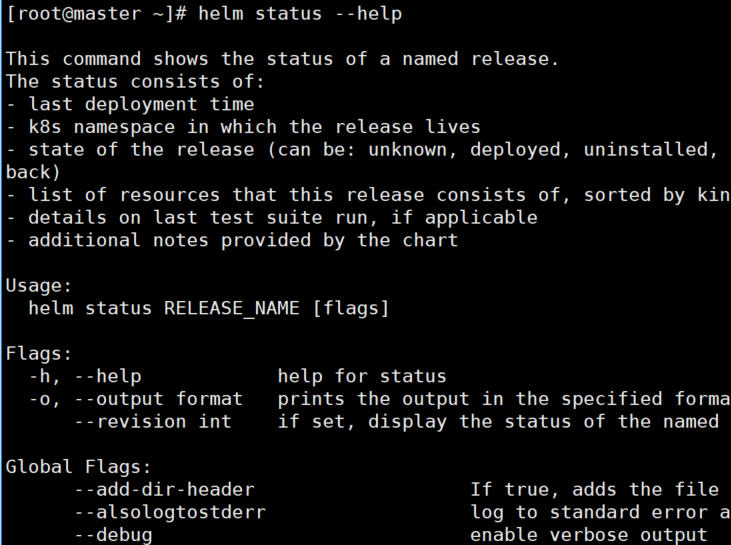
Task: Click the '--revision int' flag
Action: tap(153, 422)
